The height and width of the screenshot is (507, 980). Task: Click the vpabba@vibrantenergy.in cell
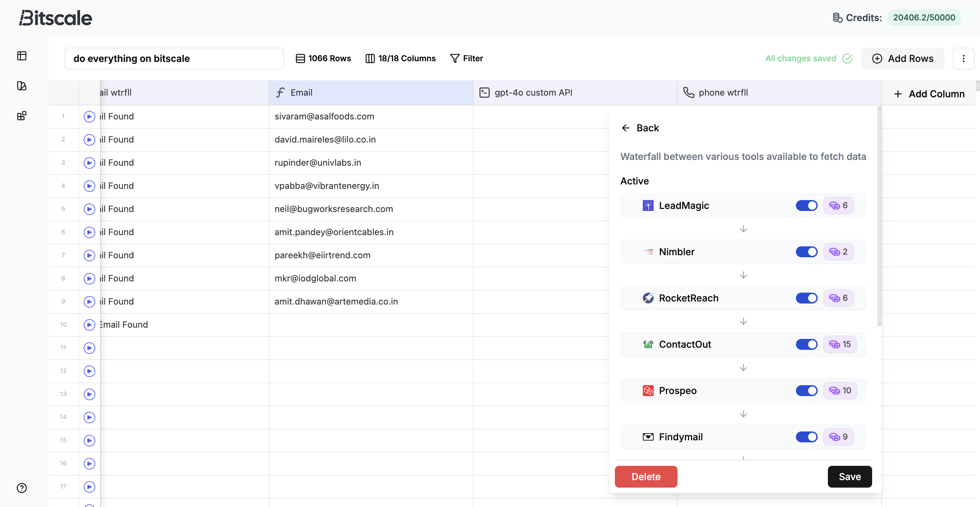pos(371,186)
